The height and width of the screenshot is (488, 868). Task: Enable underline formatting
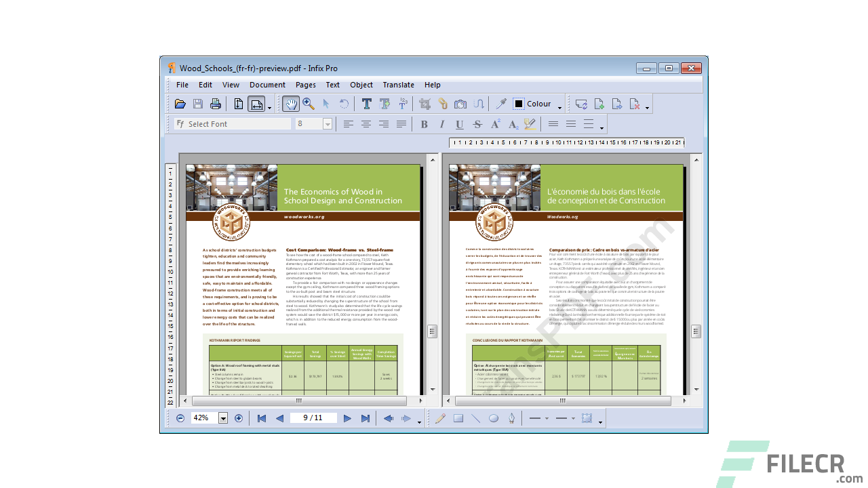[460, 124]
